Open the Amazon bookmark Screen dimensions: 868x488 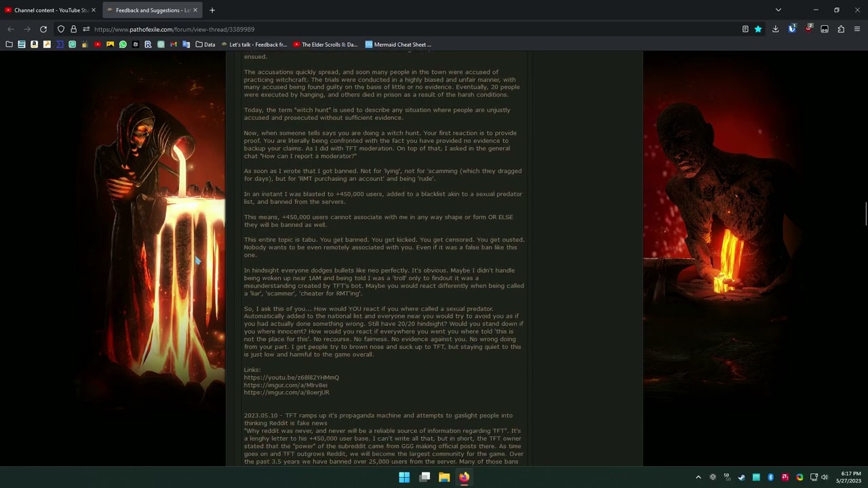pos(34,45)
